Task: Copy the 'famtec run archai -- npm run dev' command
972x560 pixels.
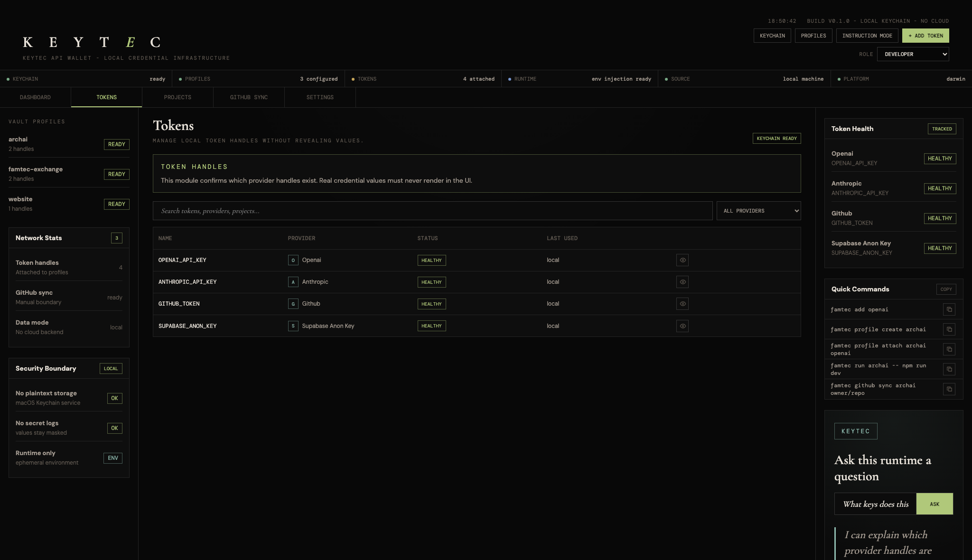Action: coord(949,369)
